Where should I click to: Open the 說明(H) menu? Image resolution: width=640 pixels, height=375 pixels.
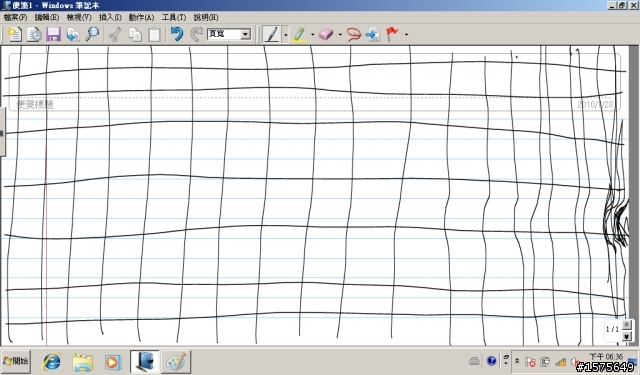click(206, 17)
